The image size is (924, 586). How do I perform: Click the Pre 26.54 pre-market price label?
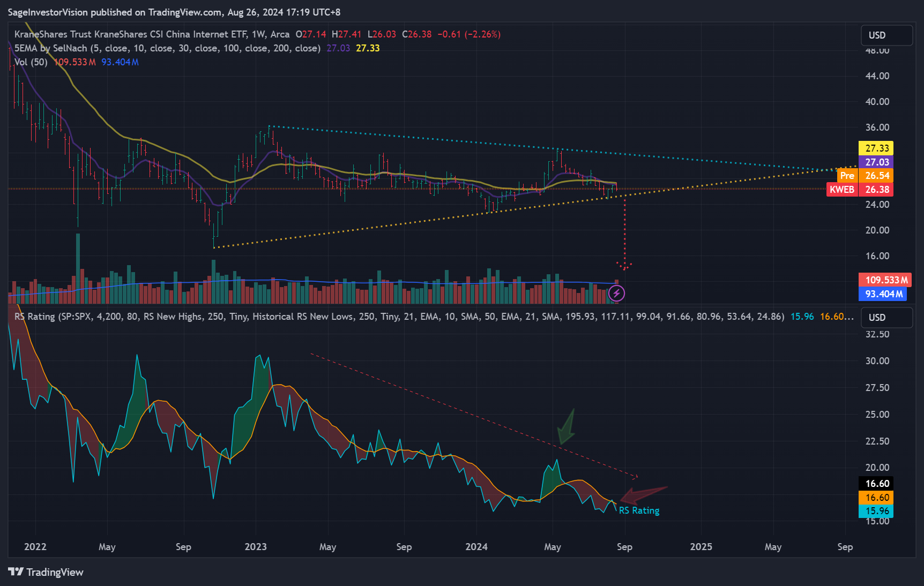click(x=865, y=176)
